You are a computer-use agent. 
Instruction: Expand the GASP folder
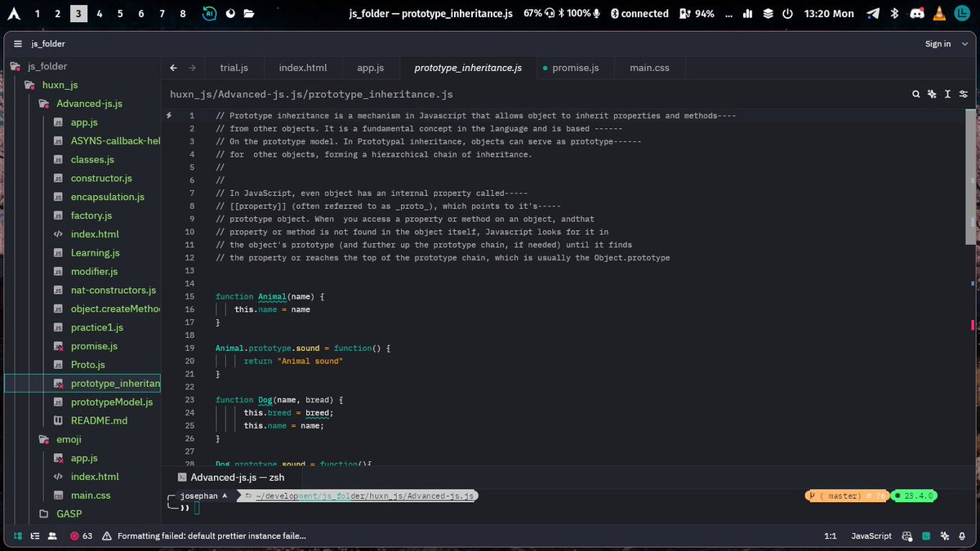tap(62, 513)
